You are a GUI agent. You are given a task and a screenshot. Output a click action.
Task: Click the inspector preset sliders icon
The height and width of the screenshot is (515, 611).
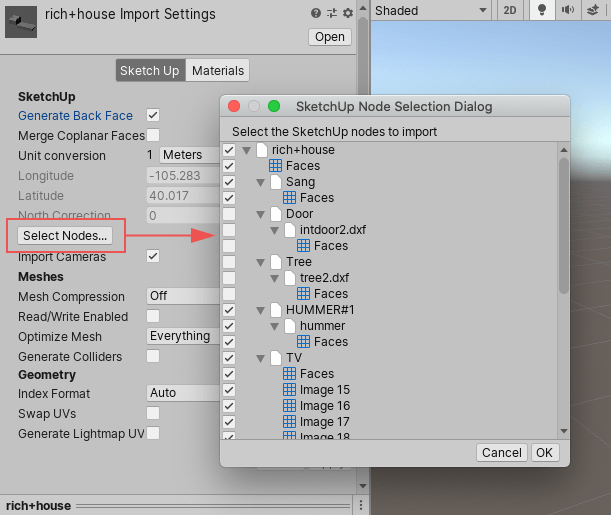(x=332, y=13)
